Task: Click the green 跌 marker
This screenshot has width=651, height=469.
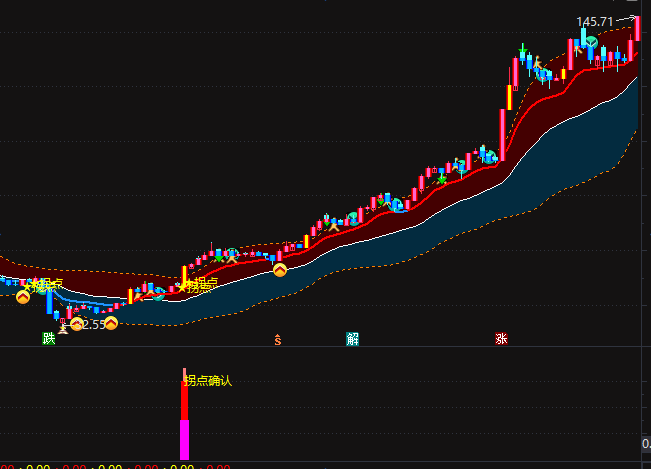Action: pos(49,339)
